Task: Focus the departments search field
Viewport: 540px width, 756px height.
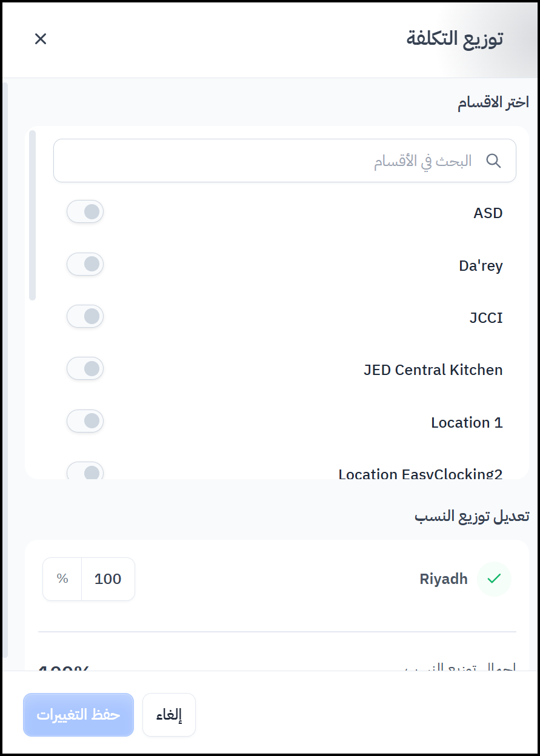Action: coord(273,161)
